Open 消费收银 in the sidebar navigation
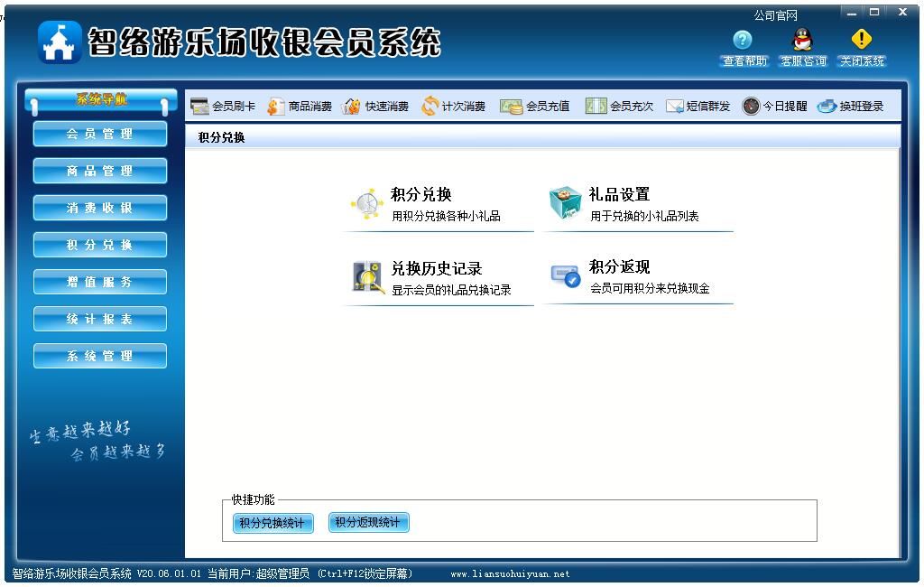The width and height of the screenshot is (924, 587). [99, 208]
